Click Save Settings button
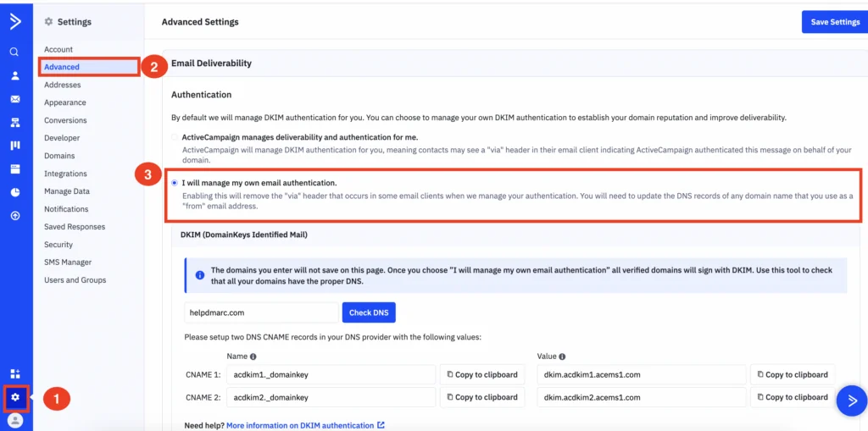This screenshot has height=431, width=868. point(835,22)
